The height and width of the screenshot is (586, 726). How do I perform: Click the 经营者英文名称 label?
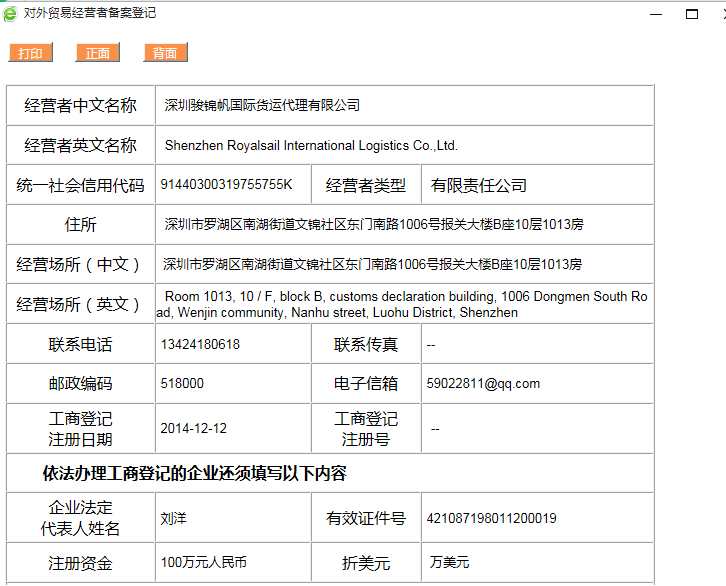(x=81, y=145)
